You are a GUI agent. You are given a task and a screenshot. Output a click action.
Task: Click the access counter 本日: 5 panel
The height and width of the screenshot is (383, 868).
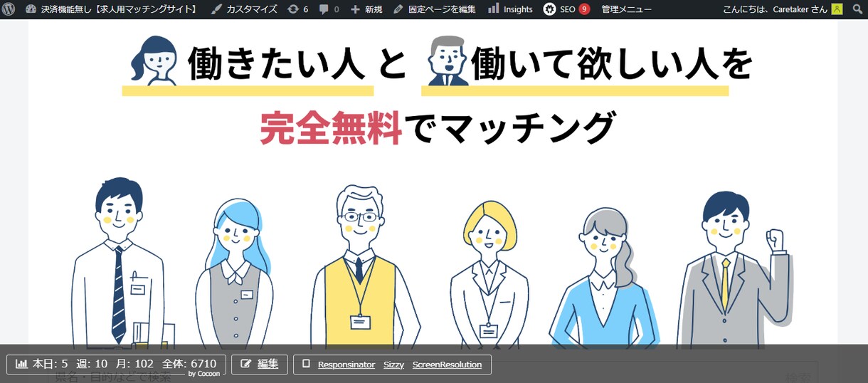tap(117, 364)
